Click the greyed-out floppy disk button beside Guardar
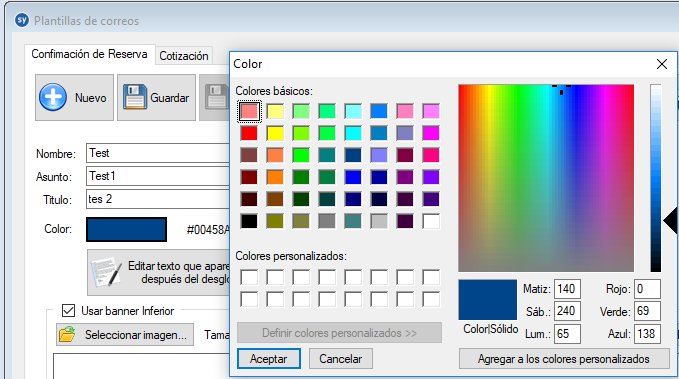This screenshot has height=379, width=679. 214,97
